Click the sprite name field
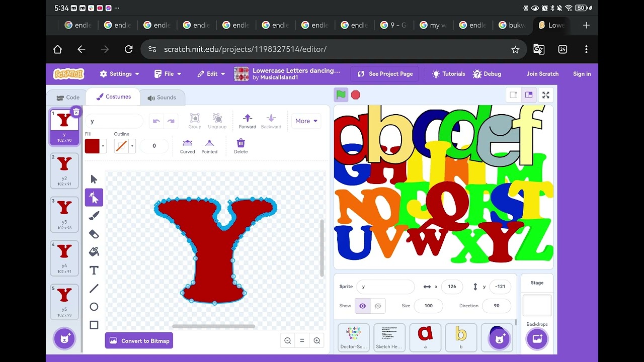The height and width of the screenshot is (362, 644). (385, 287)
